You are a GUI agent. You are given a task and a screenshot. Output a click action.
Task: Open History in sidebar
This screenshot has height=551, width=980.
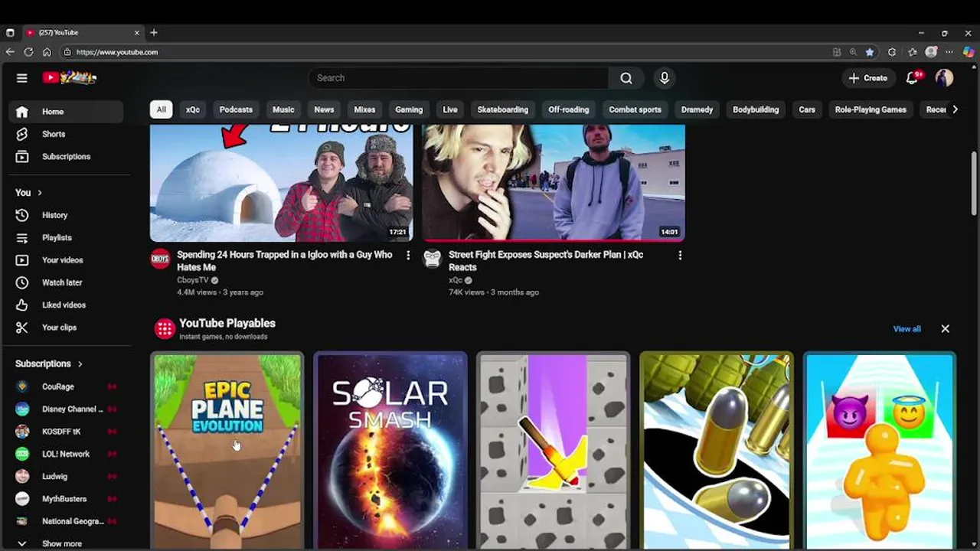66,215
